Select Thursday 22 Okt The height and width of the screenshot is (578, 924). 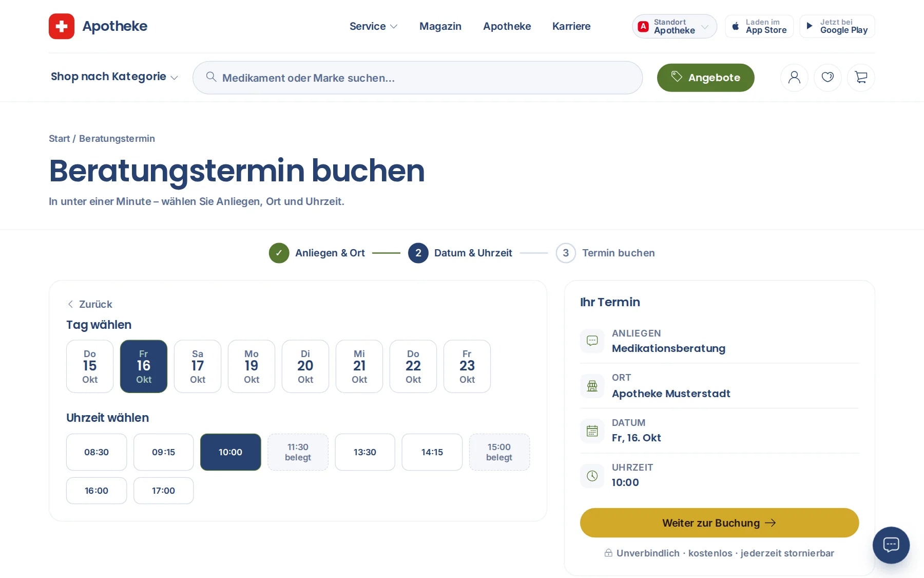(x=413, y=366)
